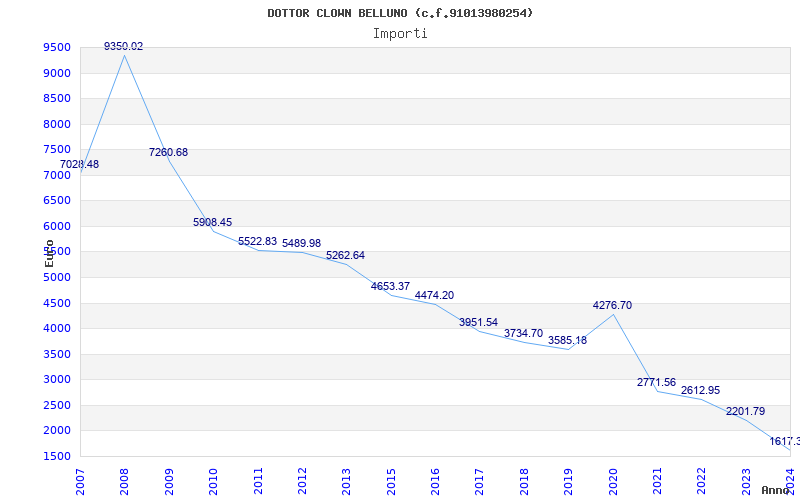800x500 pixels.
Task: Click the 2011 x-axis year label
Action: 258,481
